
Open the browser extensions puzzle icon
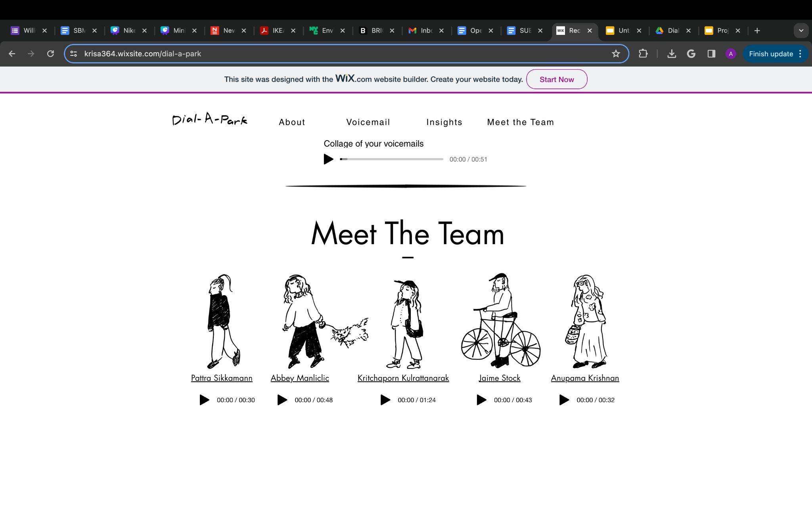coord(643,54)
